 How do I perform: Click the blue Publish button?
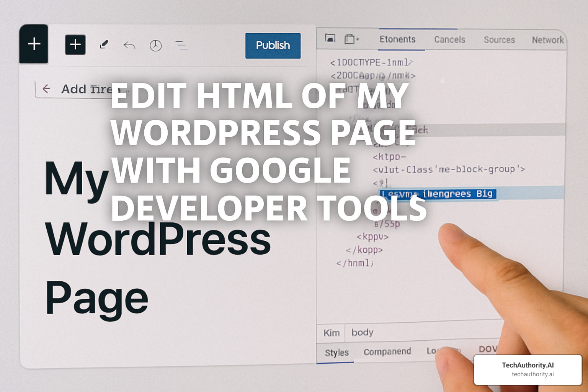(x=273, y=46)
